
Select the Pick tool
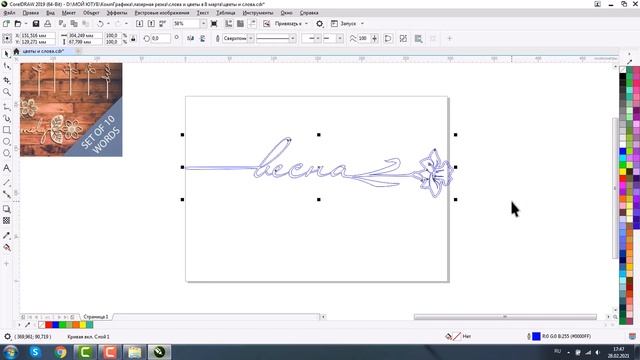coord(7,53)
